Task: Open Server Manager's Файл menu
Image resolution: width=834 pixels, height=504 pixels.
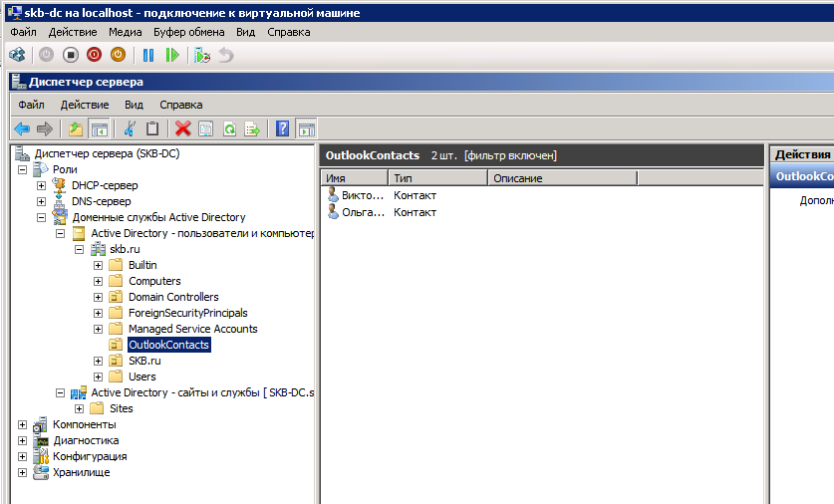Action: [x=31, y=105]
